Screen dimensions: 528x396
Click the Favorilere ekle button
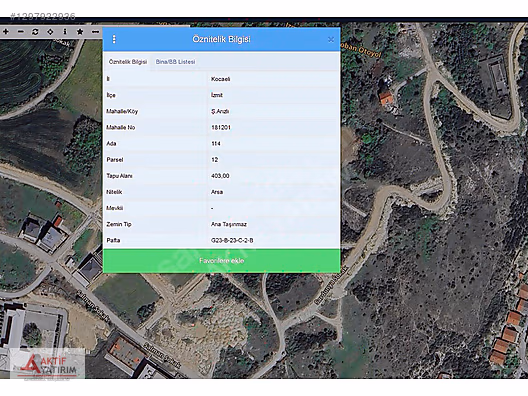pyautogui.click(x=222, y=261)
